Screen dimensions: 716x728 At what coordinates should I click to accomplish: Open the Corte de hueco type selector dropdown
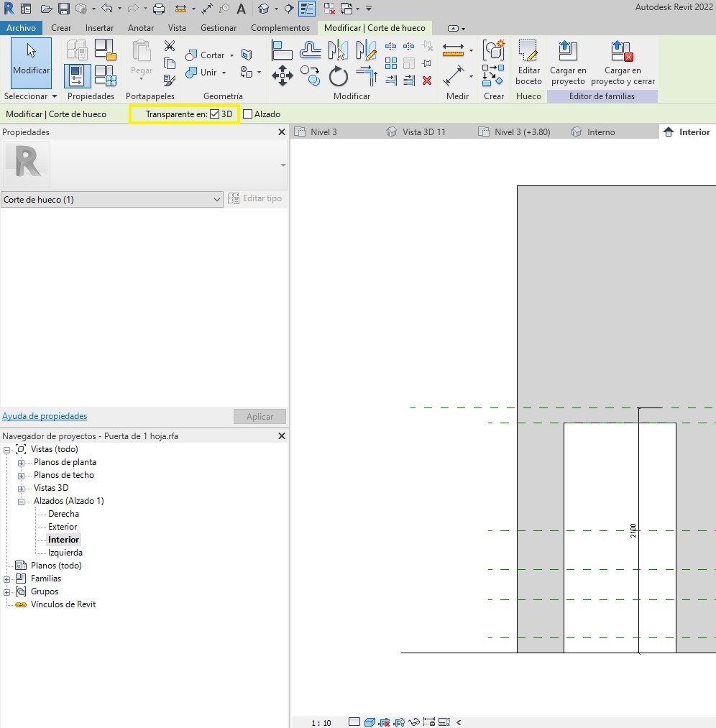[x=217, y=199]
